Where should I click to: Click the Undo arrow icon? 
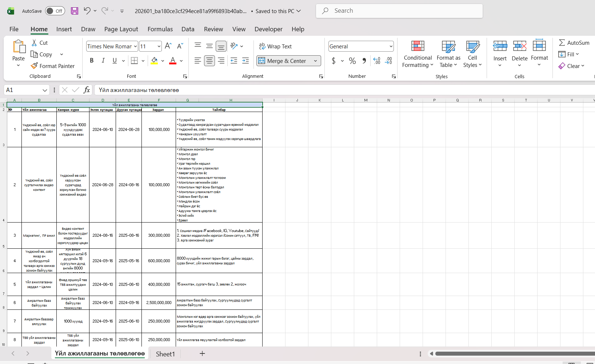click(87, 11)
